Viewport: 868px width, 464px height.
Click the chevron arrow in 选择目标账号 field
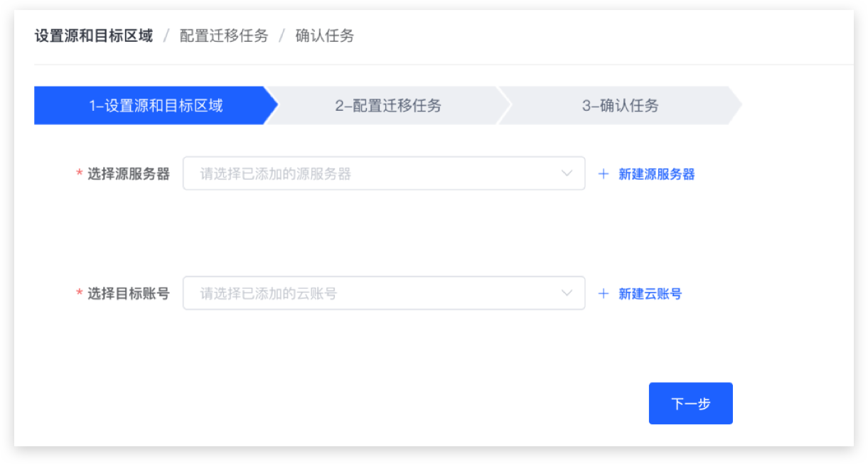coord(567,293)
